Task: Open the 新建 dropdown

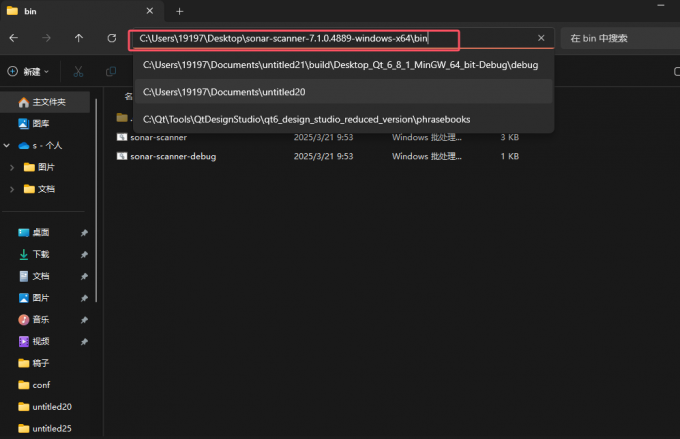Action: coord(29,71)
